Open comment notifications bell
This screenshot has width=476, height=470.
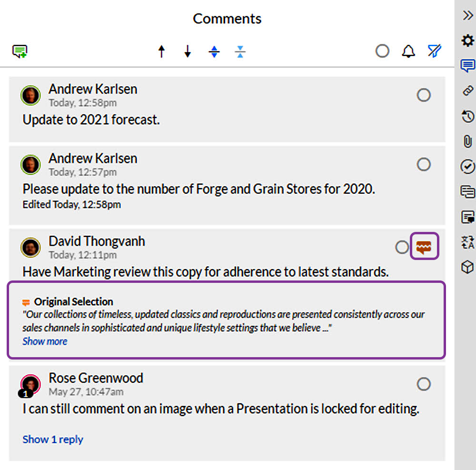[408, 51]
